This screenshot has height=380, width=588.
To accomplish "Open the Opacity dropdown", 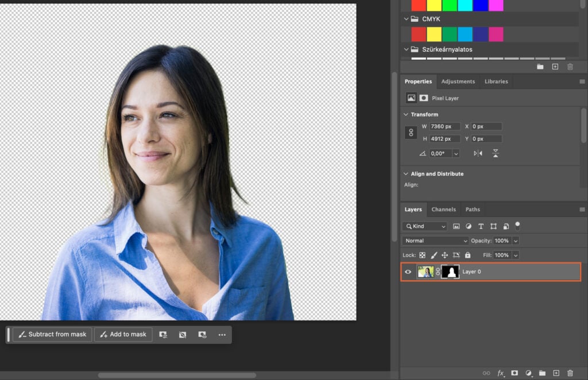I will (515, 241).
